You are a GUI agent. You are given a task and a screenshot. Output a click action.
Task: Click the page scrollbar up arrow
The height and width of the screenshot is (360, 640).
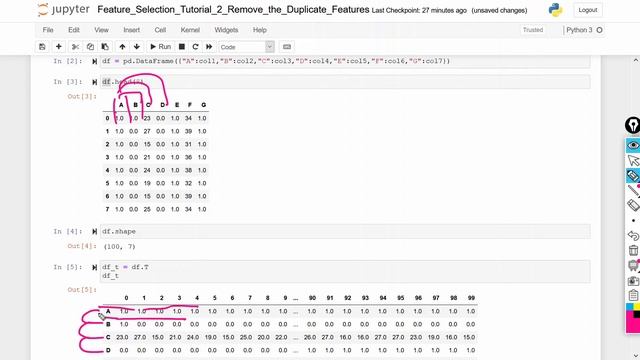[x=636, y=60]
